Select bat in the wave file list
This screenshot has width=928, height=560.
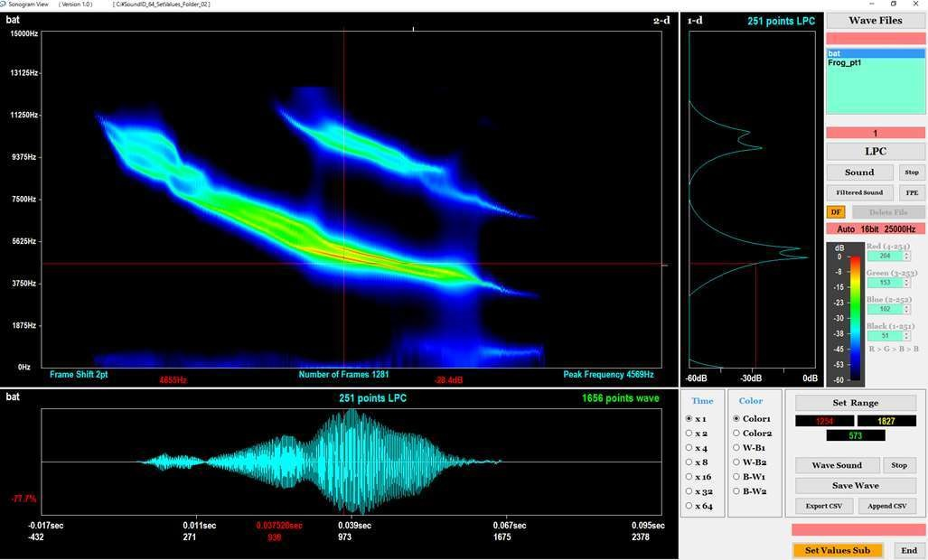click(875, 53)
